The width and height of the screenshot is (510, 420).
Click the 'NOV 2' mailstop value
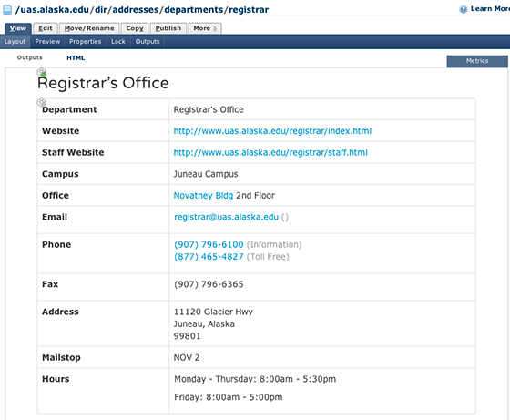coord(187,357)
